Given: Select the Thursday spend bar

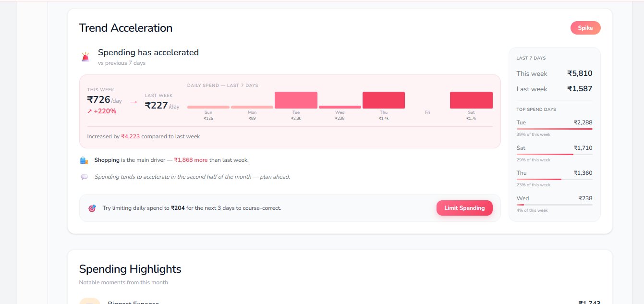Looking at the screenshot, I should coord(383,100).
